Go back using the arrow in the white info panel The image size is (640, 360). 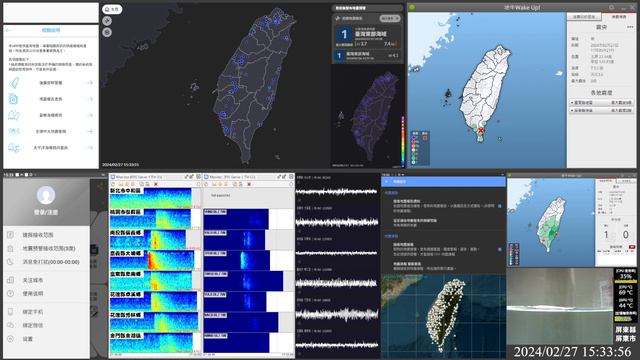coord(9,30)
